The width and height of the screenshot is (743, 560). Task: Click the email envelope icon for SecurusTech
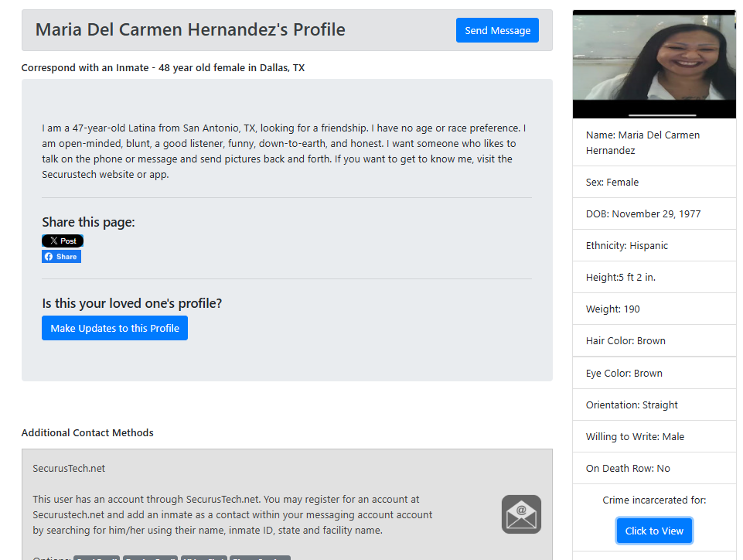(x=521, y=514)
